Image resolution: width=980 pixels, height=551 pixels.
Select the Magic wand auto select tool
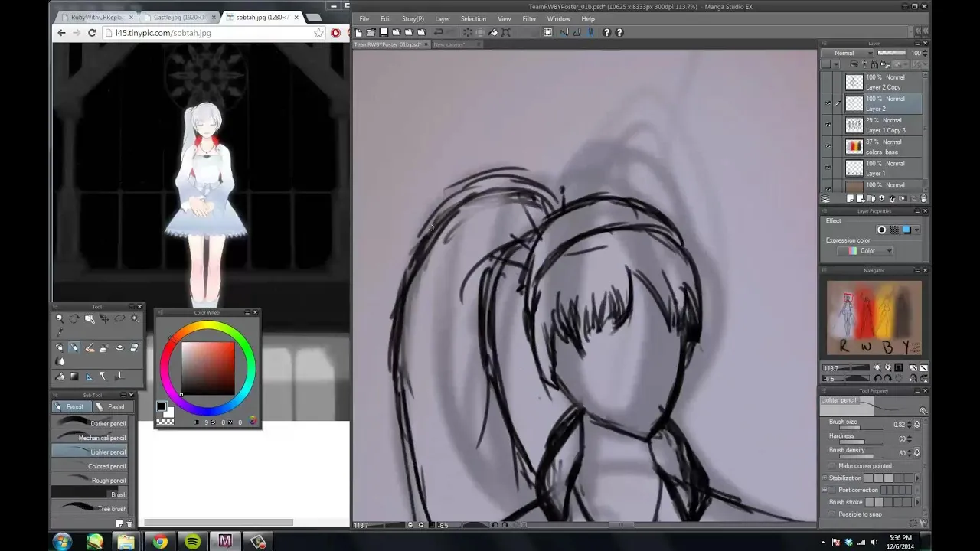(134, 318)
